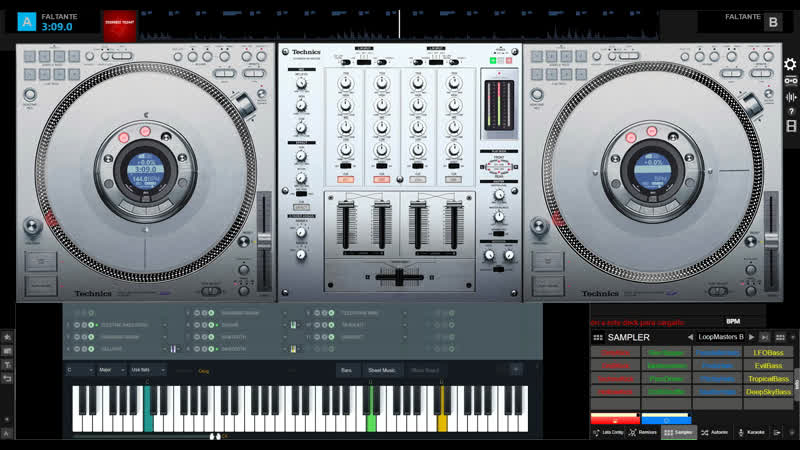Open the root note C dropdown
The width and height of the screenshot is (800, 450).
80,370
